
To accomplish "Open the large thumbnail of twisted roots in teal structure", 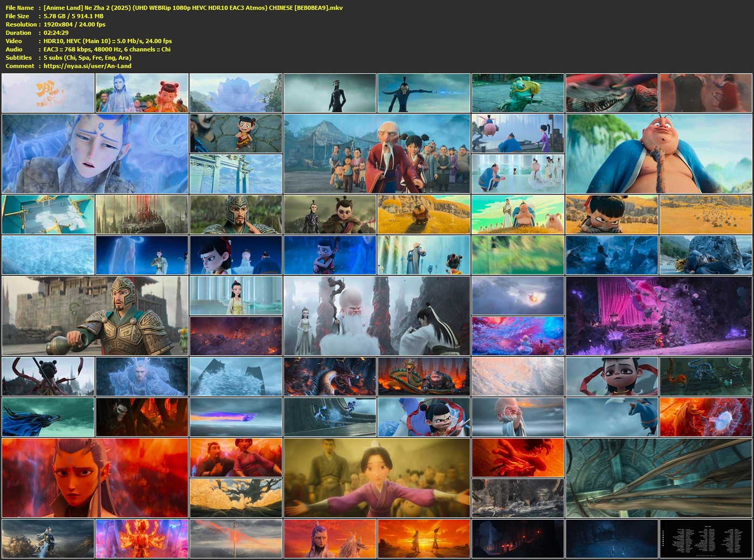I will [659, 478].
